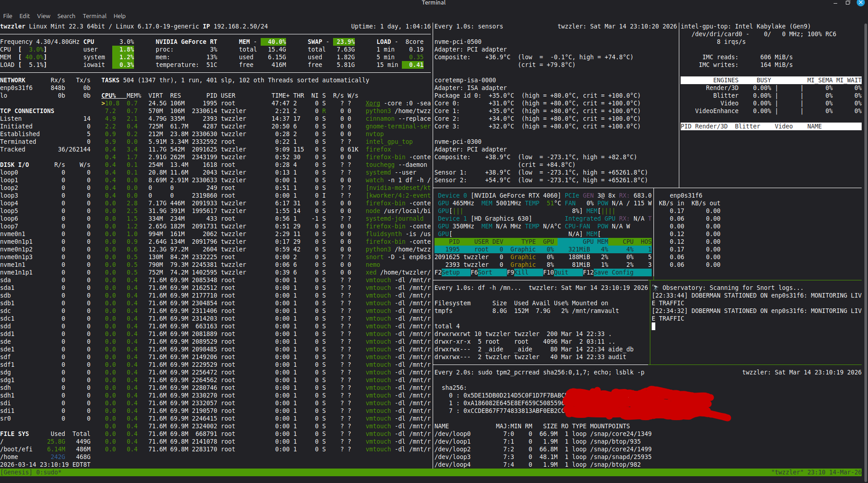Click the nvtop PID column header
Viewport: 868px width, 483px height.
tap(454, 241)
